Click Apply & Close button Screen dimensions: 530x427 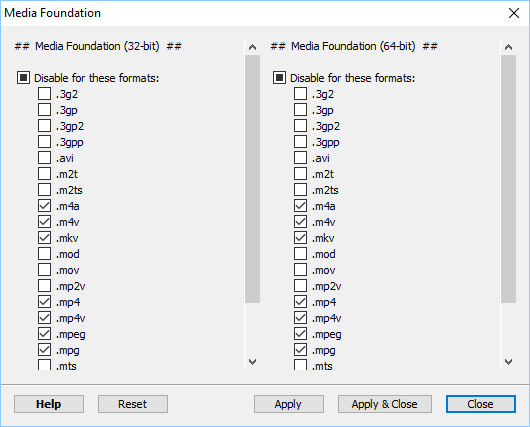pos(385,404)
